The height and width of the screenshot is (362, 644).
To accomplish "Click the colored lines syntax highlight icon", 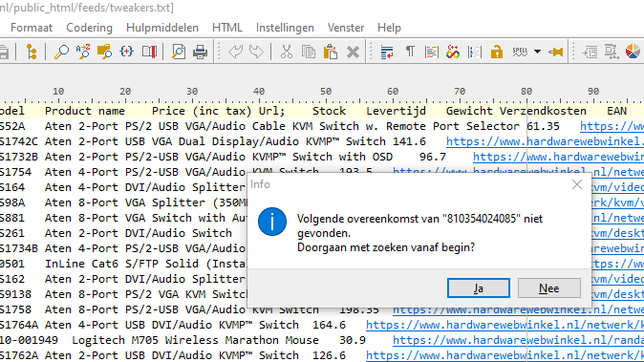I will 431,53.
